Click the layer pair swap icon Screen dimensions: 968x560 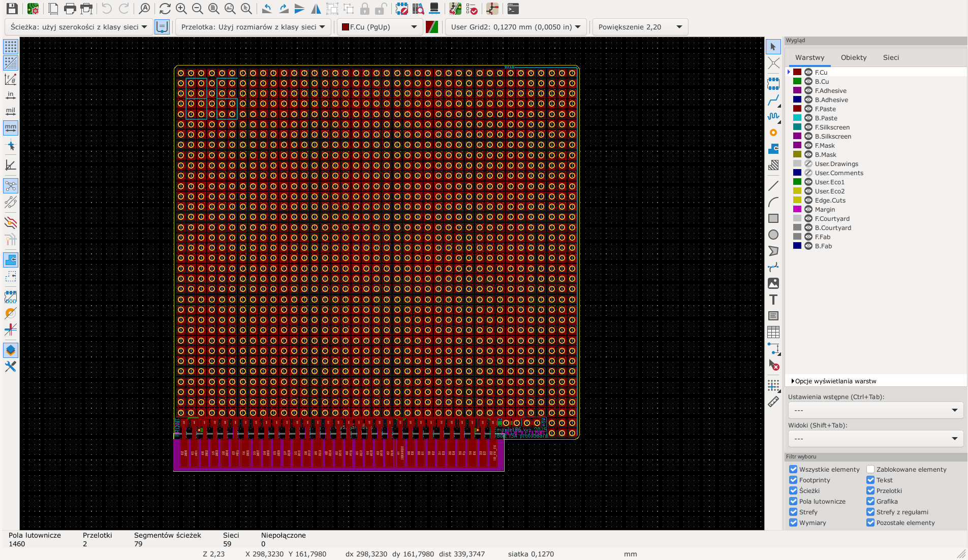432,27
